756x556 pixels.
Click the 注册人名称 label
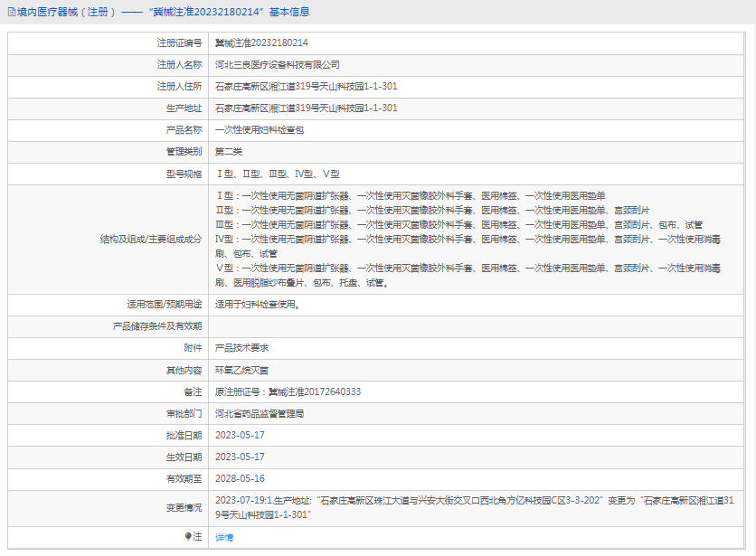point(179,64)
